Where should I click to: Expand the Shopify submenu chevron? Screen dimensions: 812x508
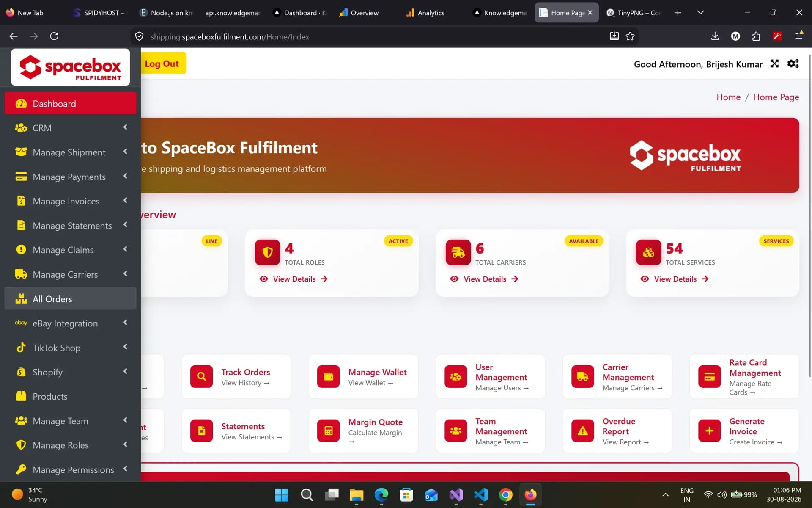tap(125, 371)
